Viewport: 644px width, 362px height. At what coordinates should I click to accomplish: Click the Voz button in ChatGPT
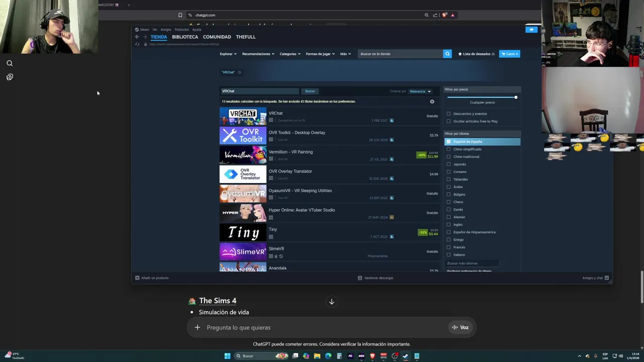pyautogui.click(x=460, y=327)
